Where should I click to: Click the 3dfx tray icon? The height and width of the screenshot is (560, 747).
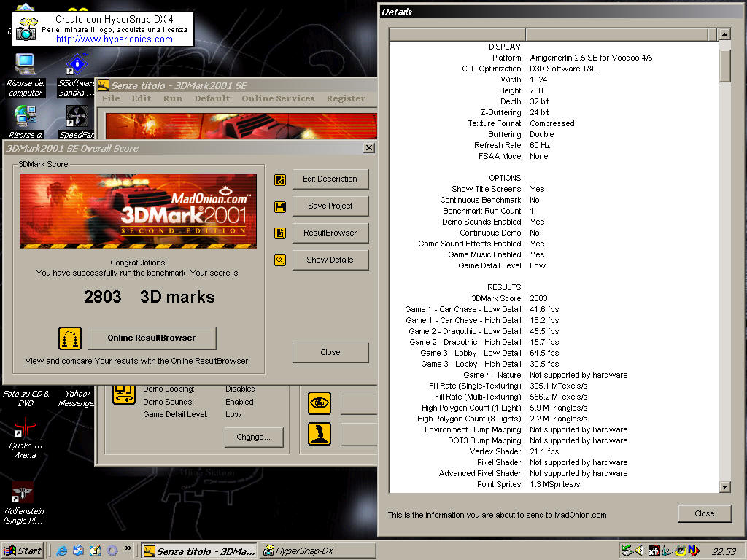coord(654,551)
